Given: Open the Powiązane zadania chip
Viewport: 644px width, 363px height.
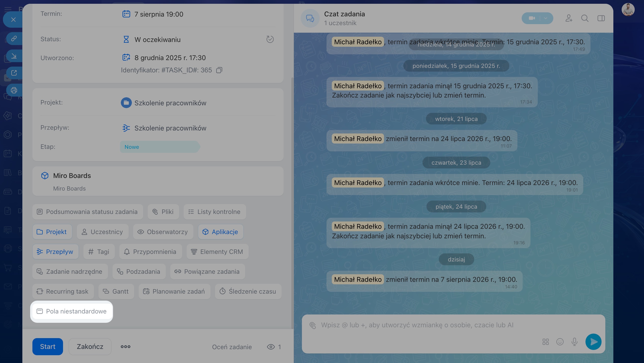Looking at the screenshot, I should tap(208, 271).
